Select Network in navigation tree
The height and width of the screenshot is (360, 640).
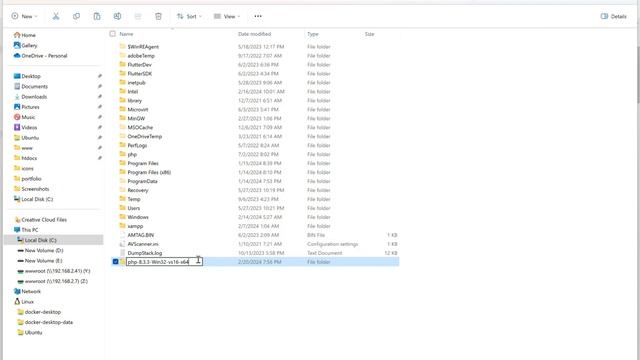tap(27, 291)
